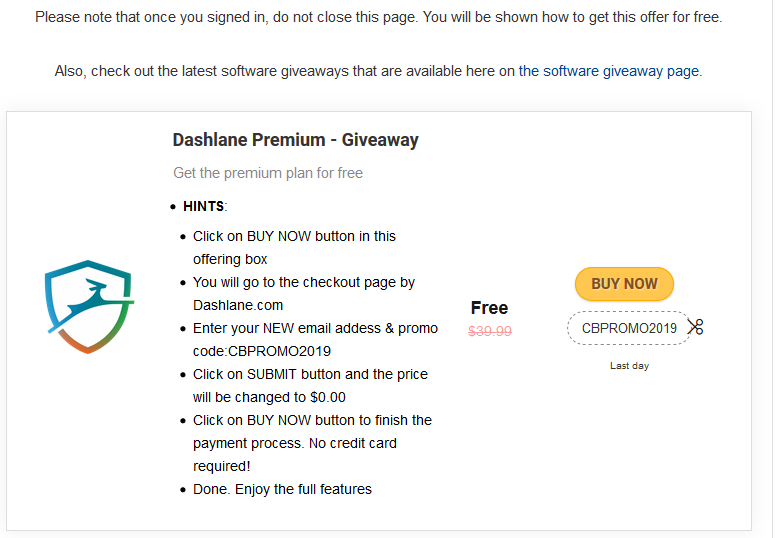Click the 'Please note that once you signed in' paragraph
The height and width of the screenshot is (538, 775).
[379, 17]
